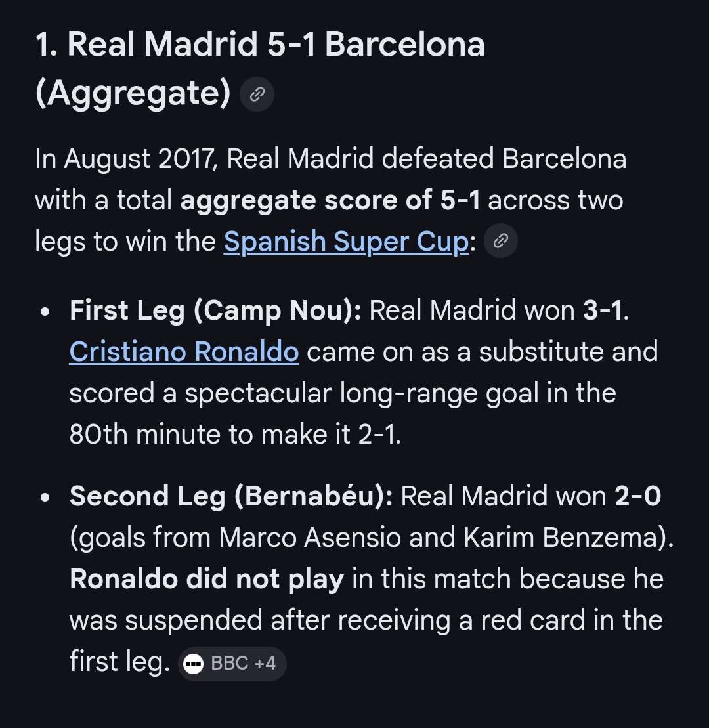
Task: Click the bold 2-0 score
Action: click(x=637, y=496)
